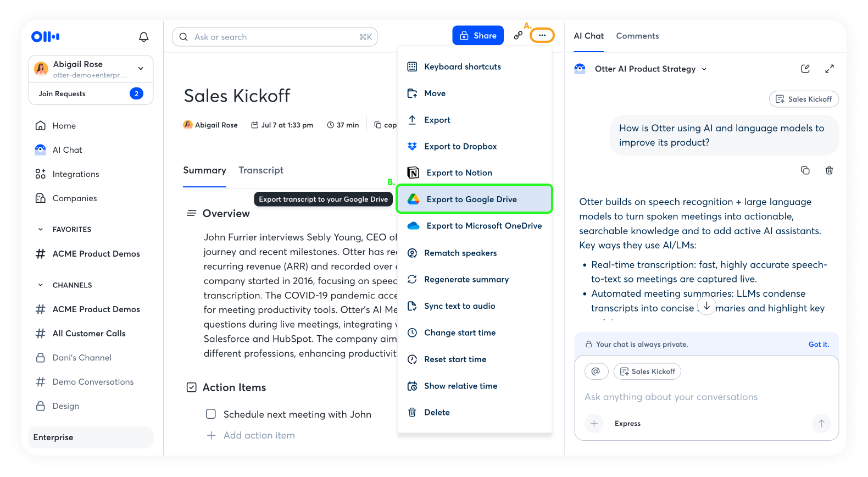The width and height of the screenshot is (868, 477).
Task: Choose Show relative time
Action: click(475, 386)
